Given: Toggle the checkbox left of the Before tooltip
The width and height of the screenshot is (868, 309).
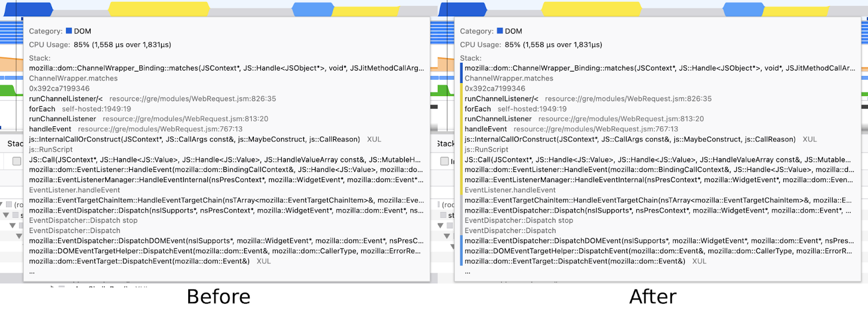Looking at the screenshot, I should pos(16,161).
